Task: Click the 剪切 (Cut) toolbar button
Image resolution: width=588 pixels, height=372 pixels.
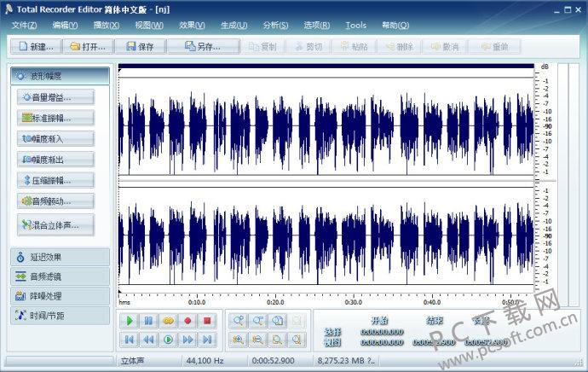Action: pos(308,47)
